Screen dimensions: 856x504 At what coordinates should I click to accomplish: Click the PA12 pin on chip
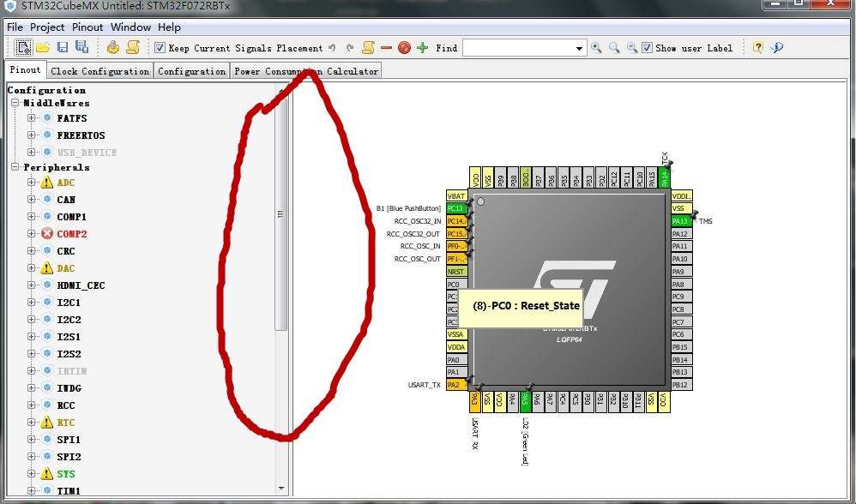pyautogui.click(x=681, y=233)
